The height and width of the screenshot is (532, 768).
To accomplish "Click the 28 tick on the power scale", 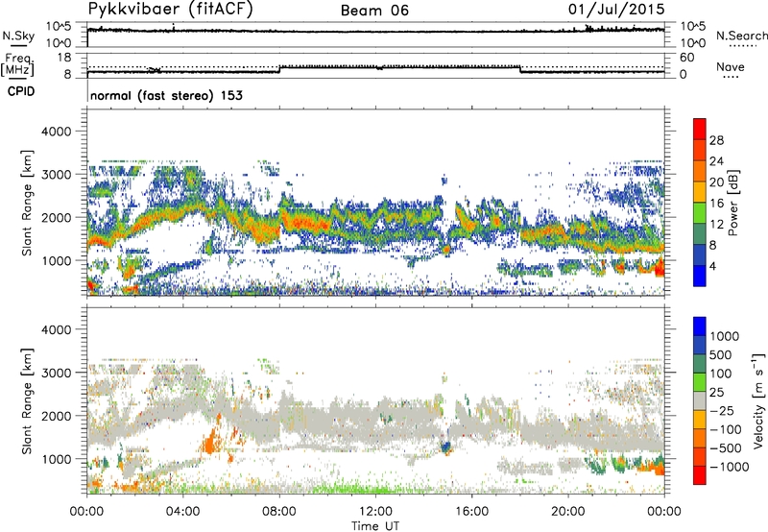I will [x=716, y=140].
